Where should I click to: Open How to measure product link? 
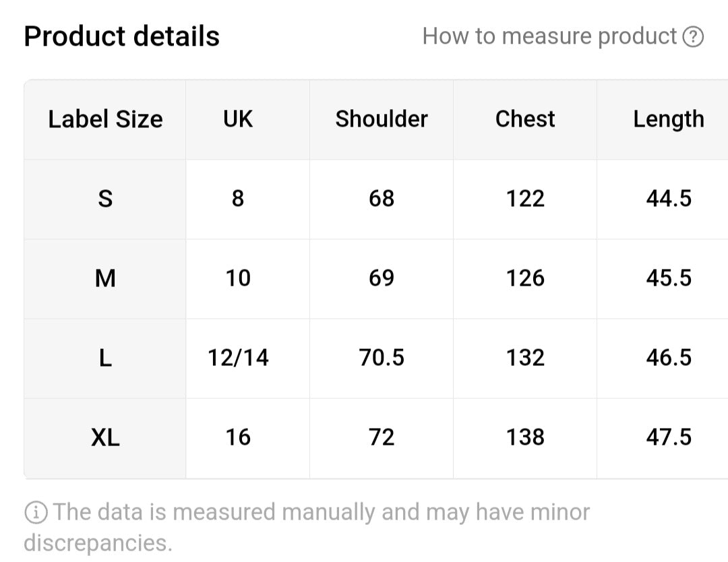[550, 36]
